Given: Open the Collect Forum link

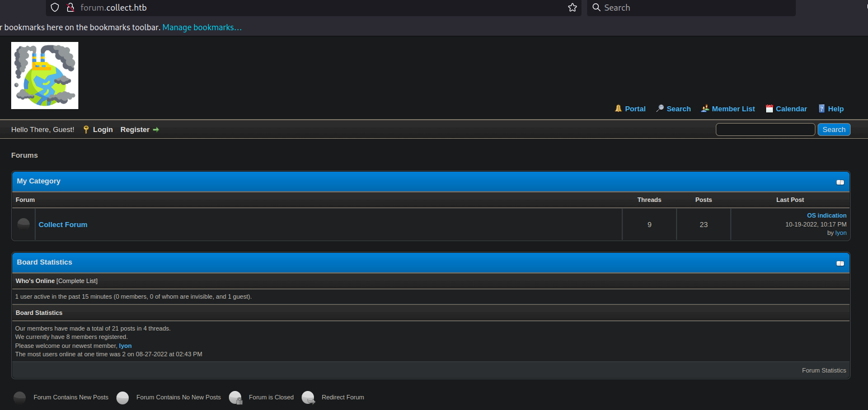Looking at the screenshot, I should click(63, 225).
